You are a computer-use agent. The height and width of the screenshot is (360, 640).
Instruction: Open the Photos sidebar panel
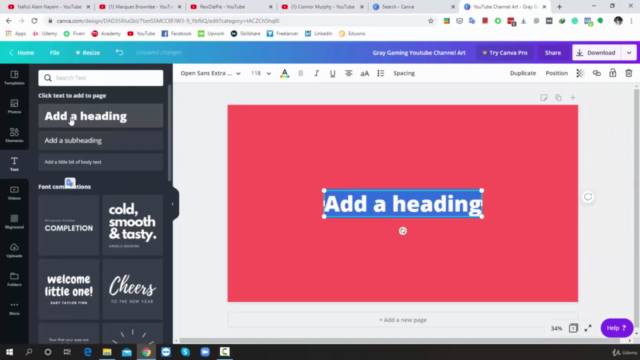pyautogui.click(x=14, y=106)
